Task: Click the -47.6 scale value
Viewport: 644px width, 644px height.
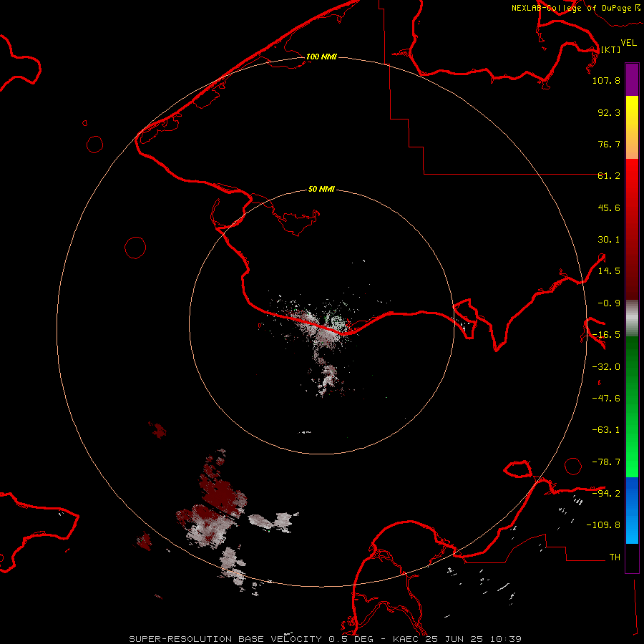Action: [606, 399]
